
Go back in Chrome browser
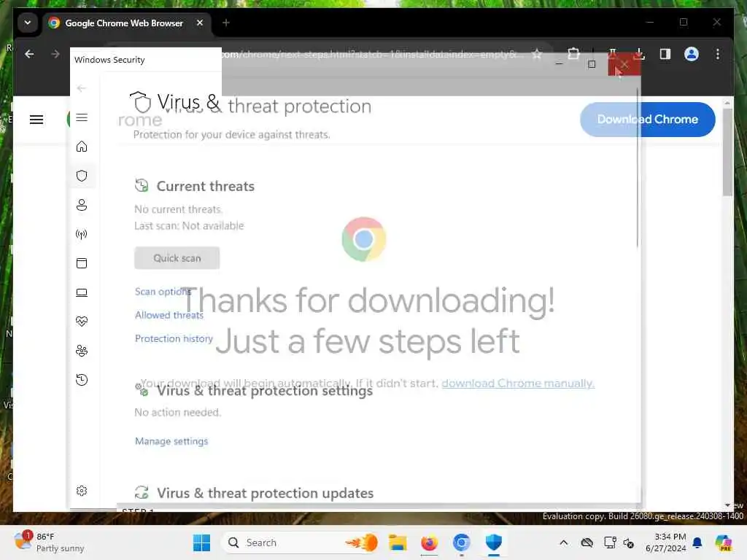pyautogui.click(x=29, y=54)
